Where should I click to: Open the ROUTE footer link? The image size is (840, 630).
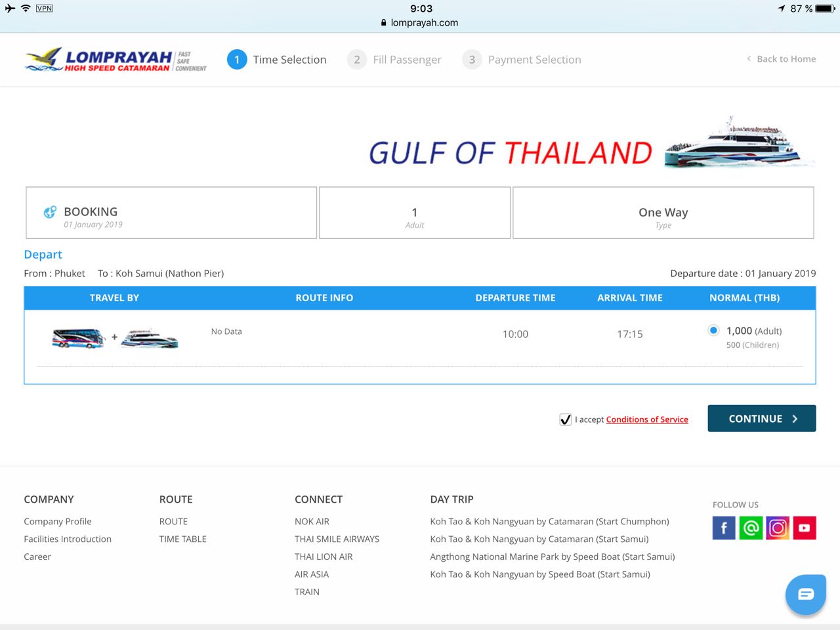pyautogui.click(x=173, y=521)
